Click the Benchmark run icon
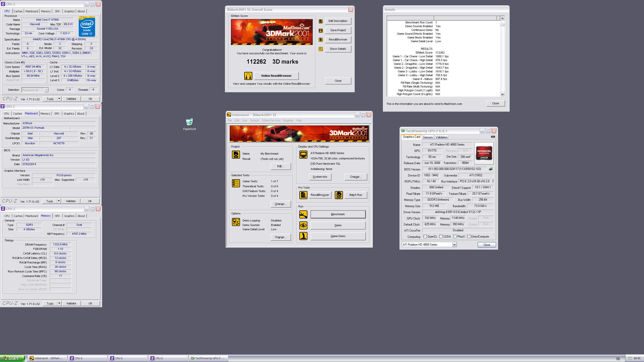The width and height of the screenshot is (644, 362). (303, 214)
